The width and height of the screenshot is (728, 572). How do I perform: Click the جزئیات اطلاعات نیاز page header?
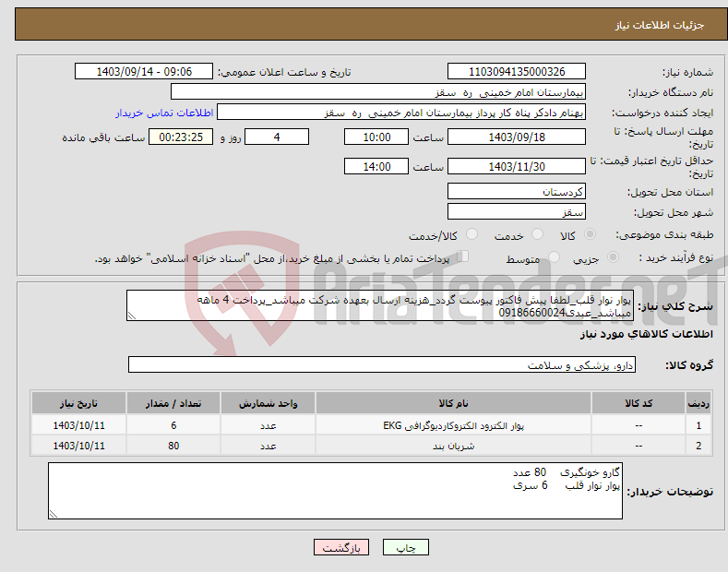click(660, 25)
